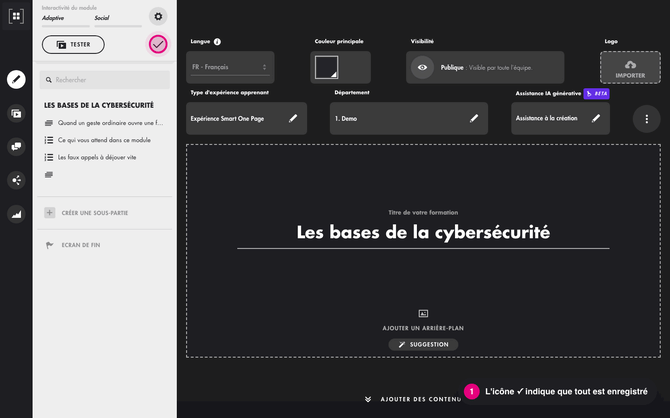Click the pencil icon in Expérience Smart One Page
670x418 pixels.
click(293, 118)
